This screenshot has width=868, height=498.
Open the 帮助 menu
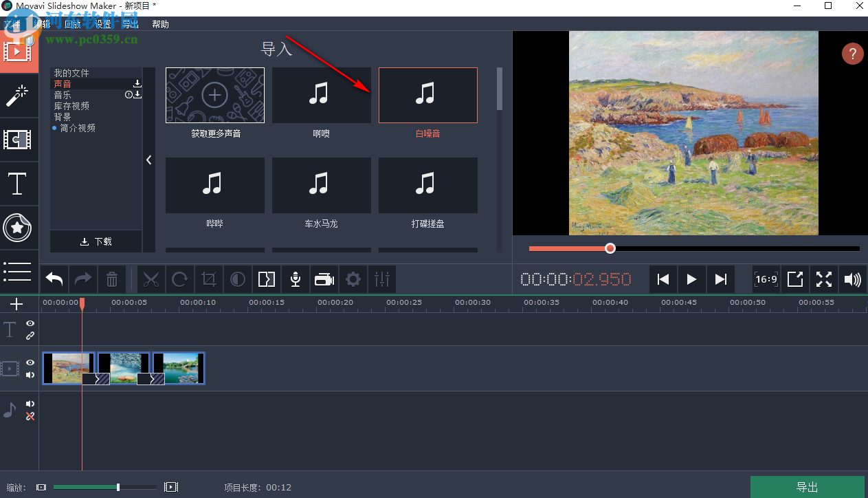click(x=160, y=23)
